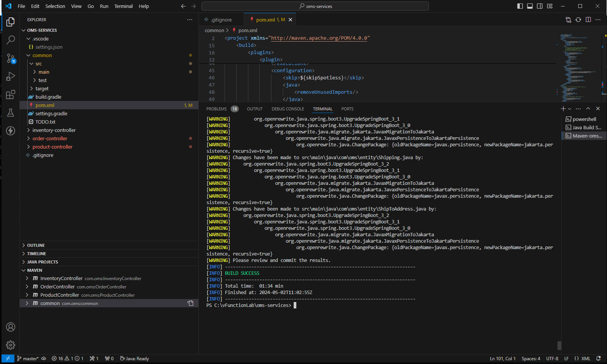Click LF end of line sequence
This screenshot has height=364, width=607.
[567, 358]
